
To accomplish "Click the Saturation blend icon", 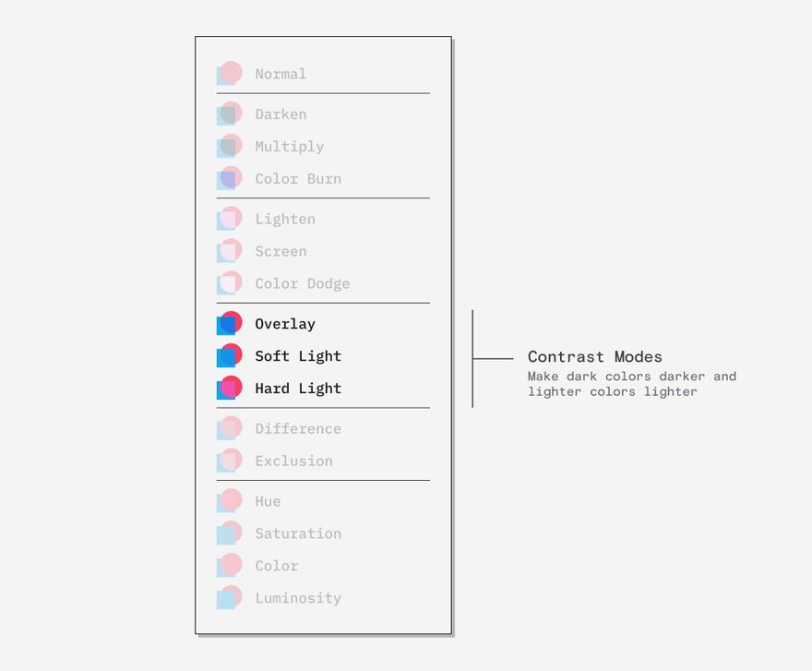I will [x=230, y=533].
